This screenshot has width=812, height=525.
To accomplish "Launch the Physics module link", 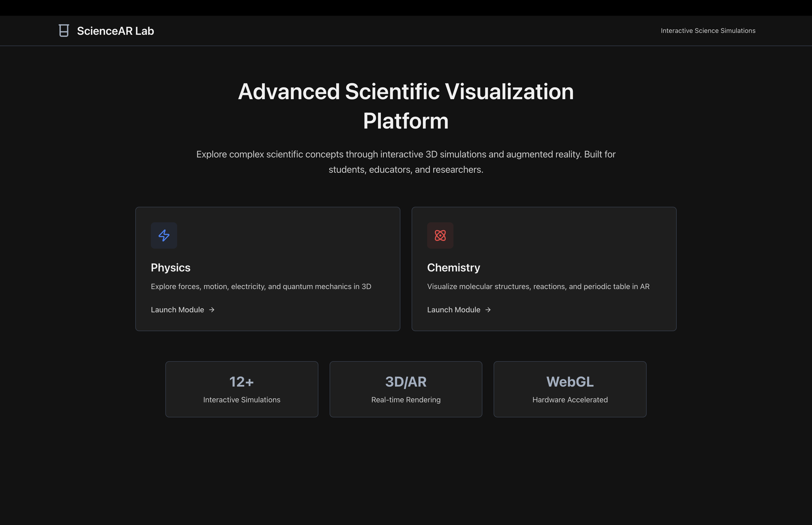I will [178, 310].
